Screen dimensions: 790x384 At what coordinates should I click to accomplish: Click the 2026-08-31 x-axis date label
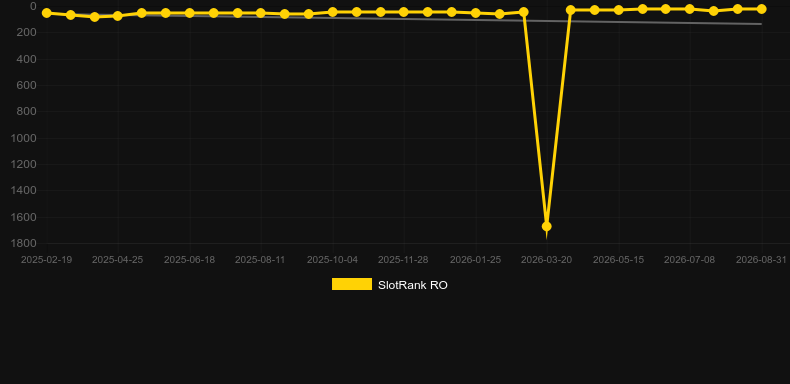click(761, 260)
